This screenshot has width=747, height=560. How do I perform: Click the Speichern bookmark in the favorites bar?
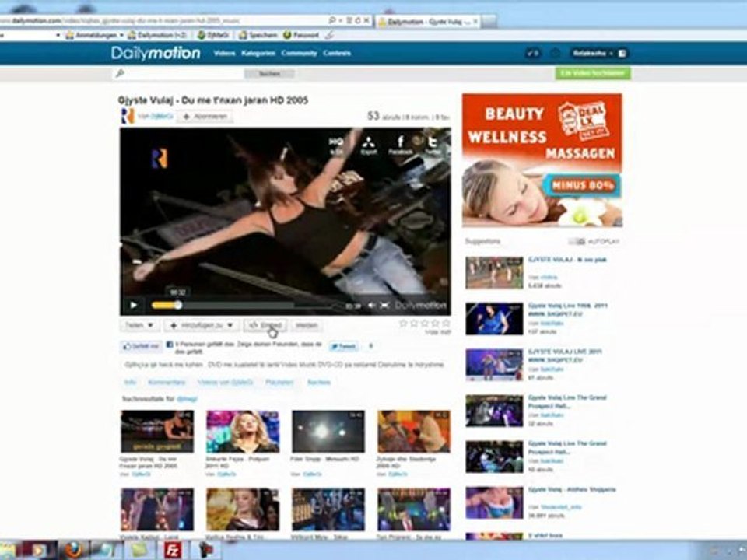tap(258, 35)
